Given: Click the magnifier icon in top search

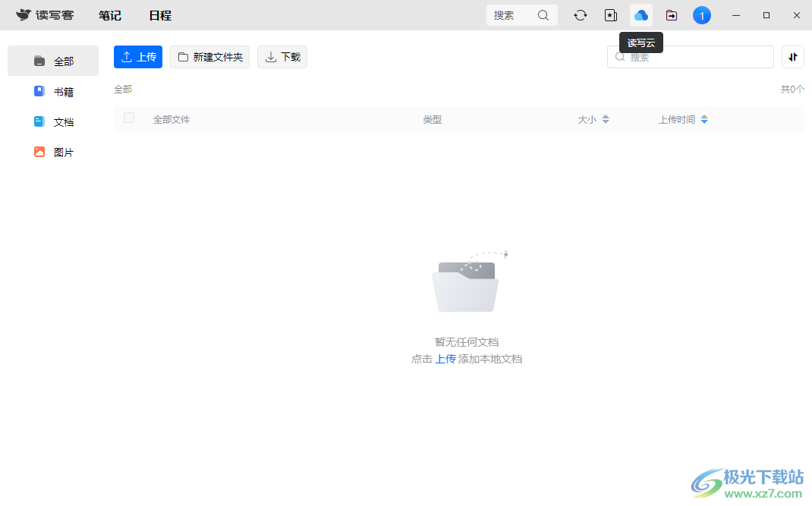Looking at the screenshot, I should [x=543, y=15].
